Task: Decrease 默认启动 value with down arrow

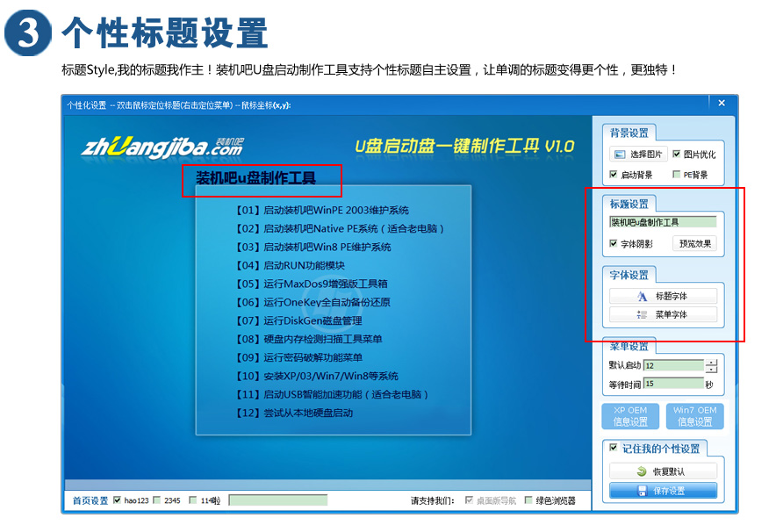Action: click(x=711, y=370)
